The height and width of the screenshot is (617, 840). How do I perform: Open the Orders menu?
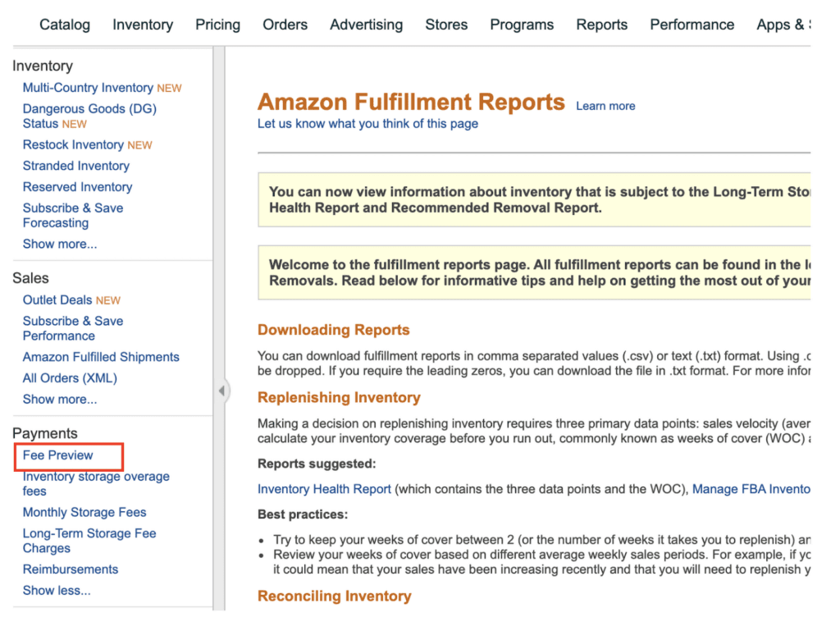(x=285, y=25)
